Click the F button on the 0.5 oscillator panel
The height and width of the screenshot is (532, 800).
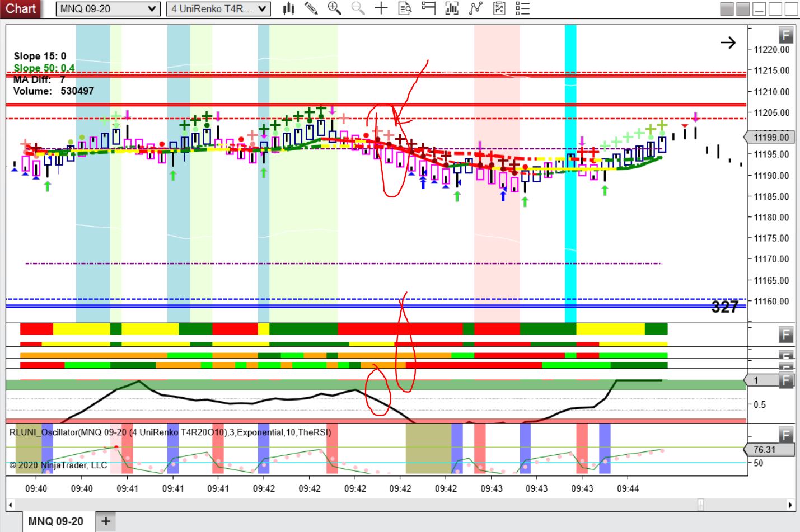786,380
